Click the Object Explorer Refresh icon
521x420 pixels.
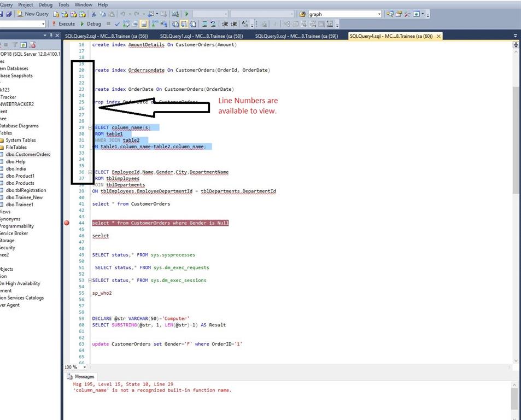[x=24, y=44]
